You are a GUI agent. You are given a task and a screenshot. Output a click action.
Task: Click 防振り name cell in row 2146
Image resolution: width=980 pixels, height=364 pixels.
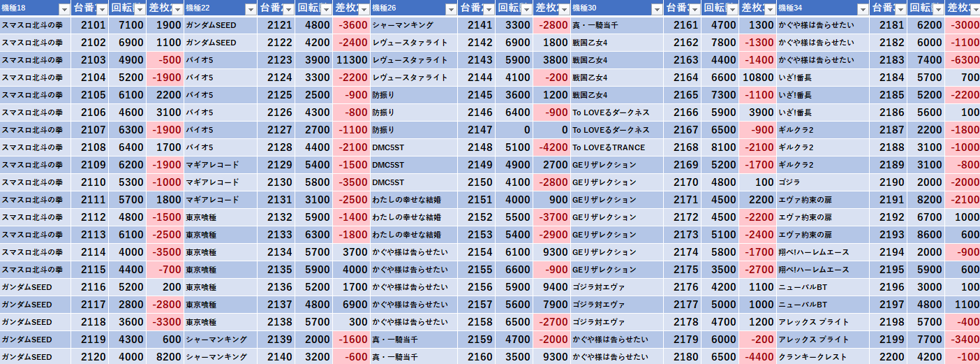[x=414, y=112]
